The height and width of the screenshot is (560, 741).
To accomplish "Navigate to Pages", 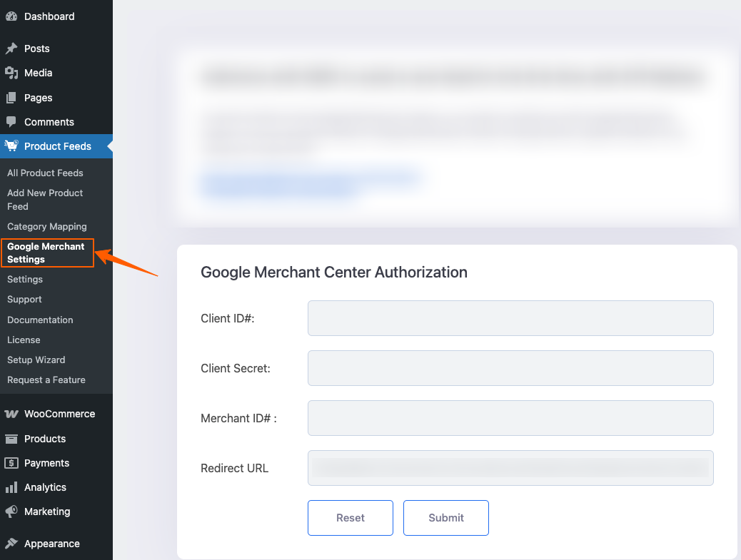I will [x=56, y=98].
